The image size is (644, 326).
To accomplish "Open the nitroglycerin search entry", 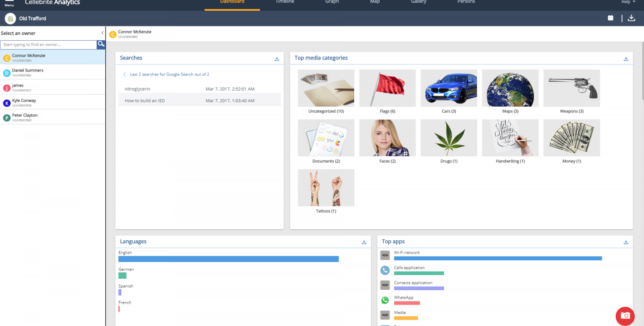I will 199,89.
